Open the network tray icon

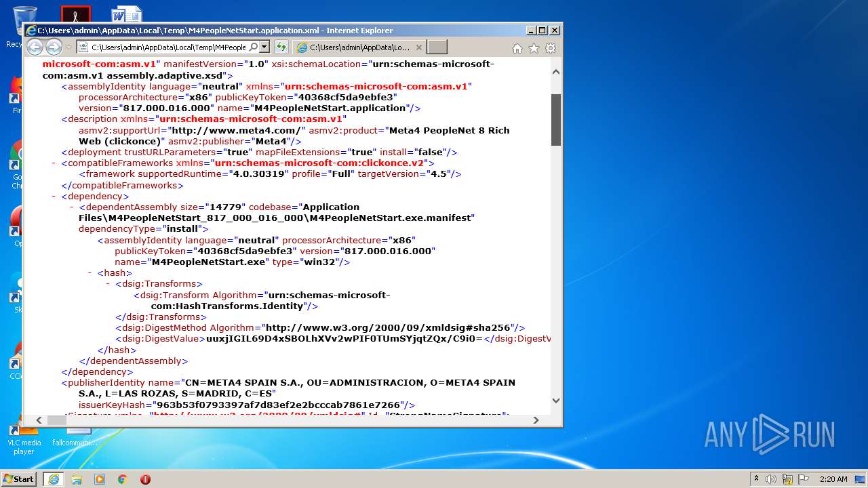[x=787, y=479]
